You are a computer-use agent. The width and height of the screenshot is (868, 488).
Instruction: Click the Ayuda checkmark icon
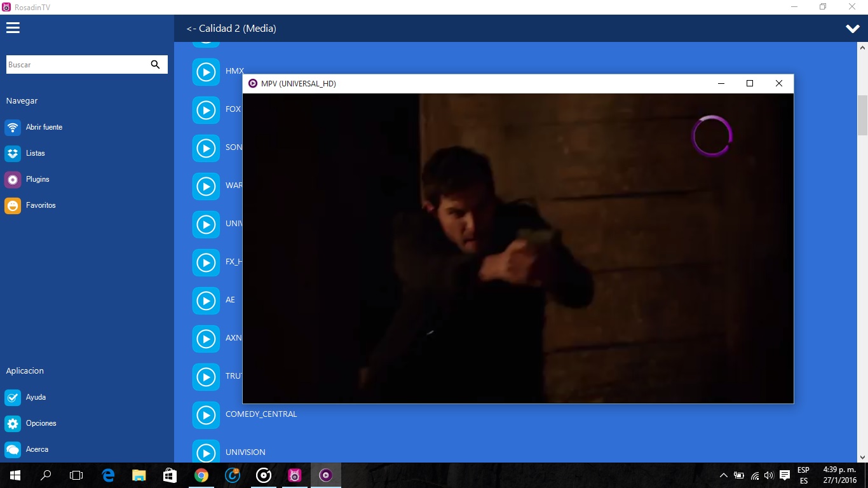[13, 397]
